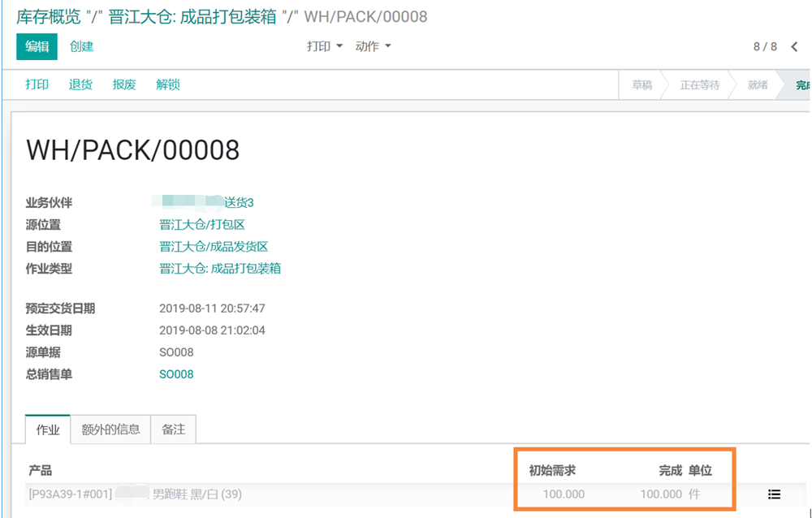
Task: Switch to the 额外的信息 tab
Action: click(110, 430)
